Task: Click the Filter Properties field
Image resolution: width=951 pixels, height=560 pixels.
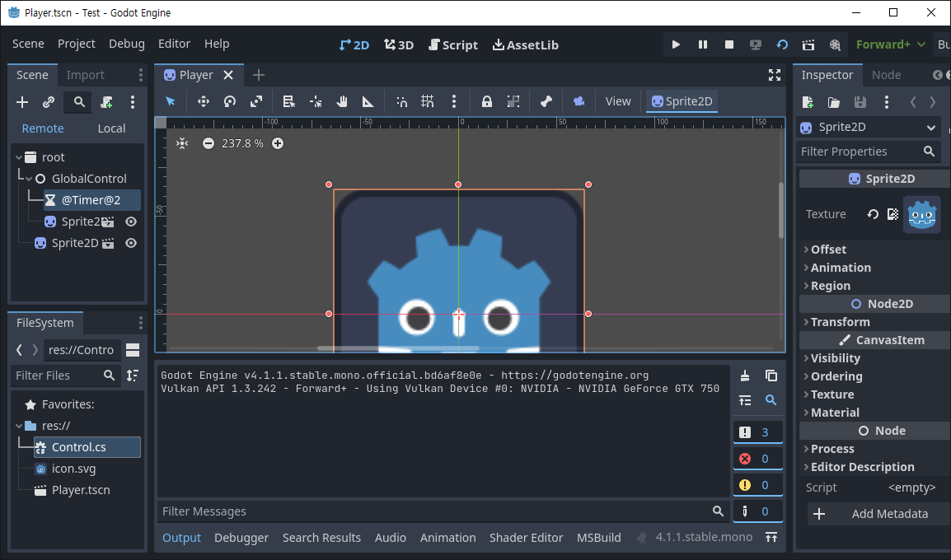Action: click(869, 152)
